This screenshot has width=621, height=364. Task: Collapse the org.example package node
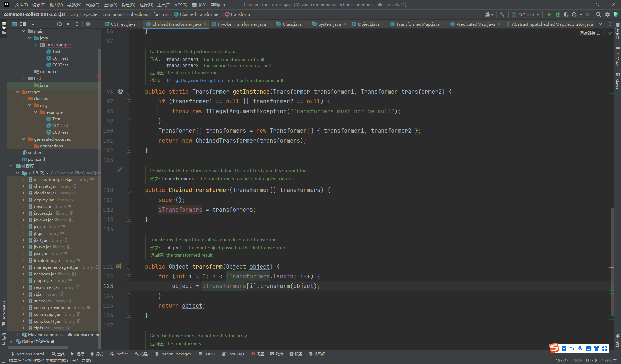pyautogui.click(x=35, y=44)
